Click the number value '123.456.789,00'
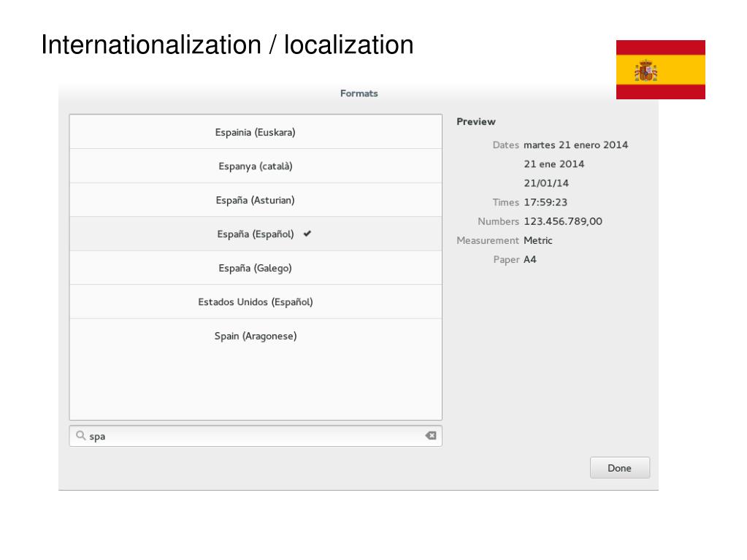 pos(563,221)
